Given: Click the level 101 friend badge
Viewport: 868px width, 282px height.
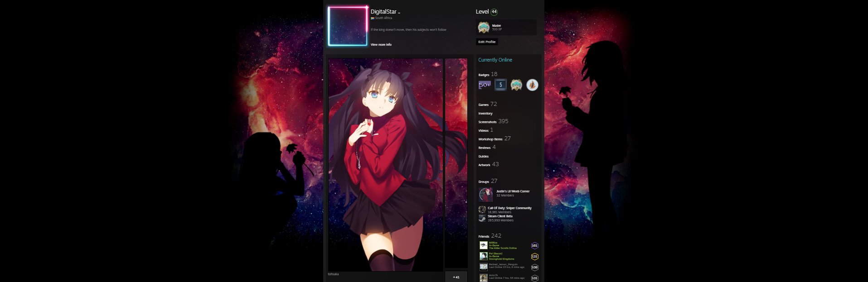Looking at the screenshot, I should click(x=534, y=278).
